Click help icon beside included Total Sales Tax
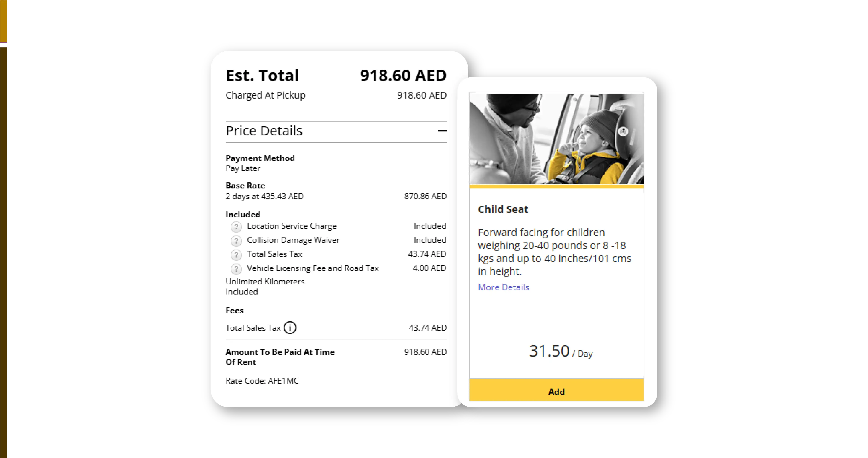The height and width of the screenshot is (458, 868). tap(236, 255)
